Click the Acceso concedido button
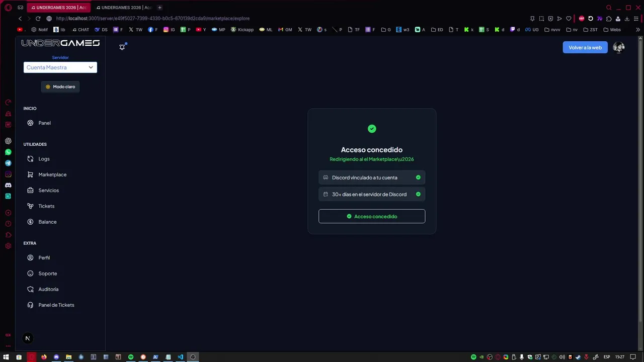Screen dimensions: 644x362 pos(372,216)
